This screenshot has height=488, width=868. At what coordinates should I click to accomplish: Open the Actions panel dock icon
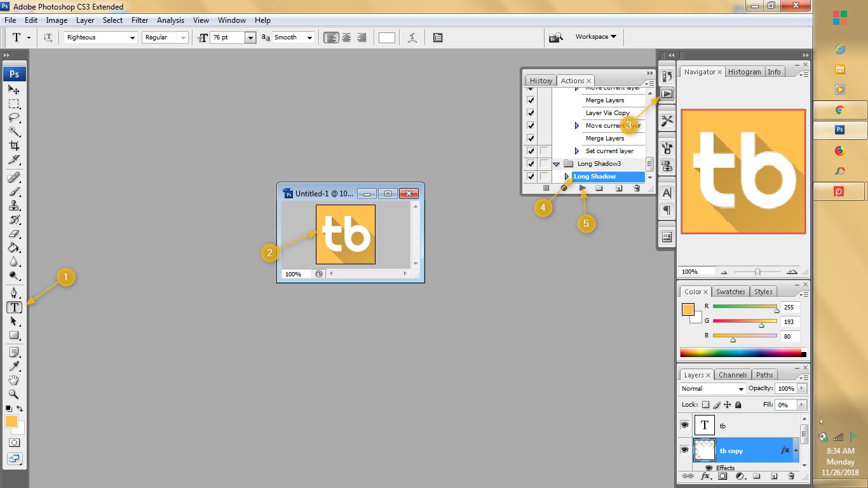click(x=667, y=93)
